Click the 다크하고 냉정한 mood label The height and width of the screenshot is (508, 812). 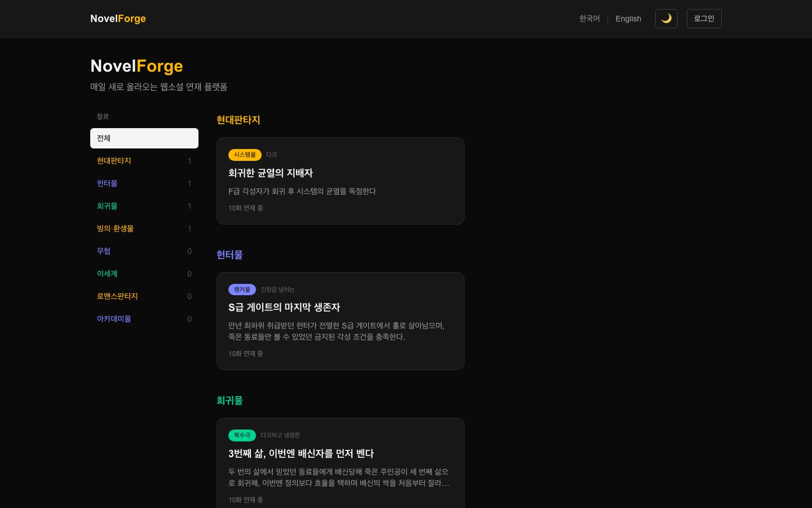(280, 435)
